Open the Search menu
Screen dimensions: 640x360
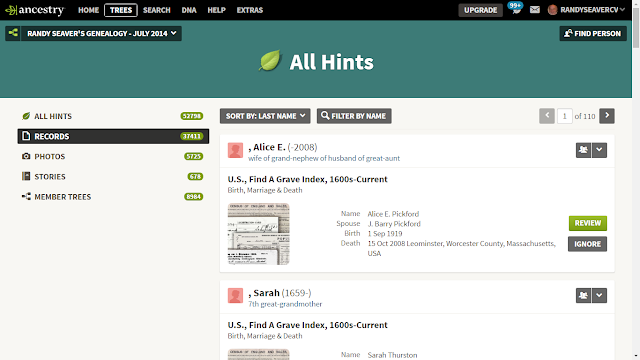tap(156, 10)
